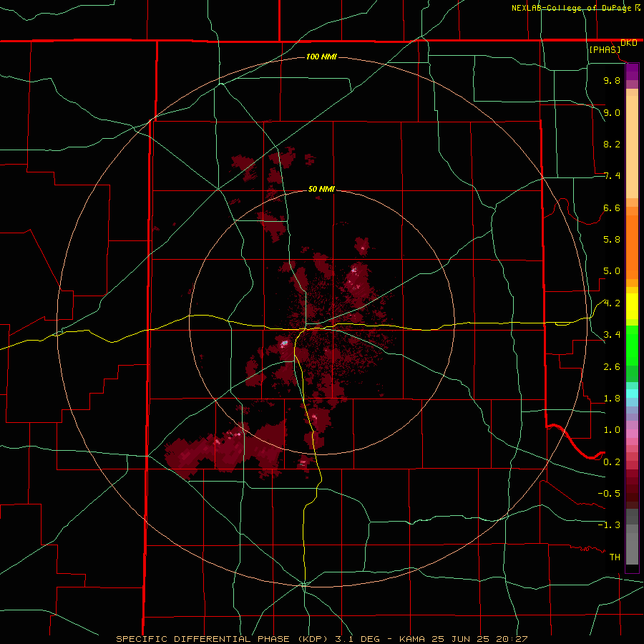Click the 2.6 value on the legend
The image size is (644, 644).
click(612, 367)
